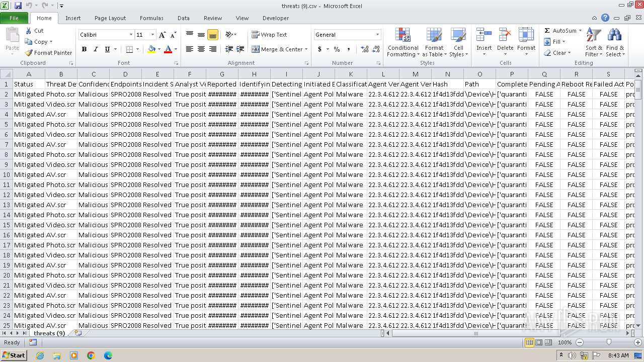Click the Insert cells icon

coord(484,35)
